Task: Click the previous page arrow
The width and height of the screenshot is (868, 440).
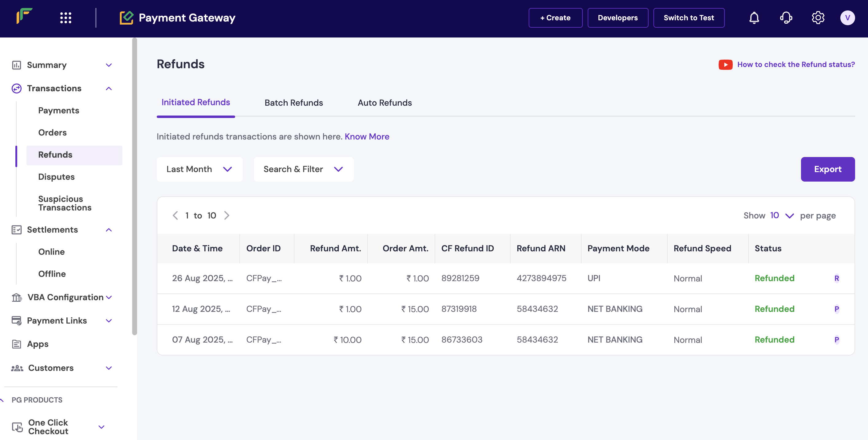Action: pos(175,216)
